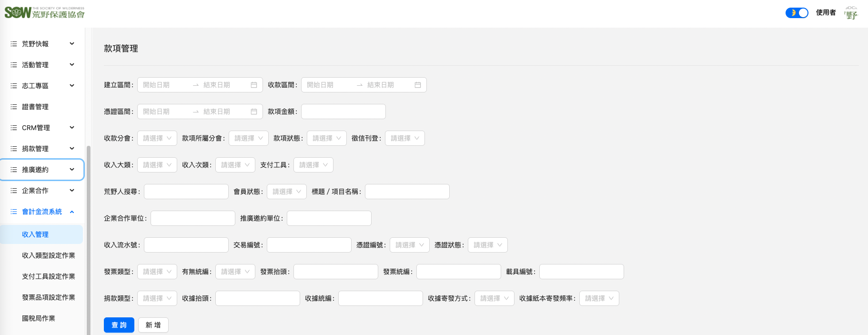Collapse the 會計金流系統 submenu
Viewport: 868px width, 335px height.
click(72, 212)
